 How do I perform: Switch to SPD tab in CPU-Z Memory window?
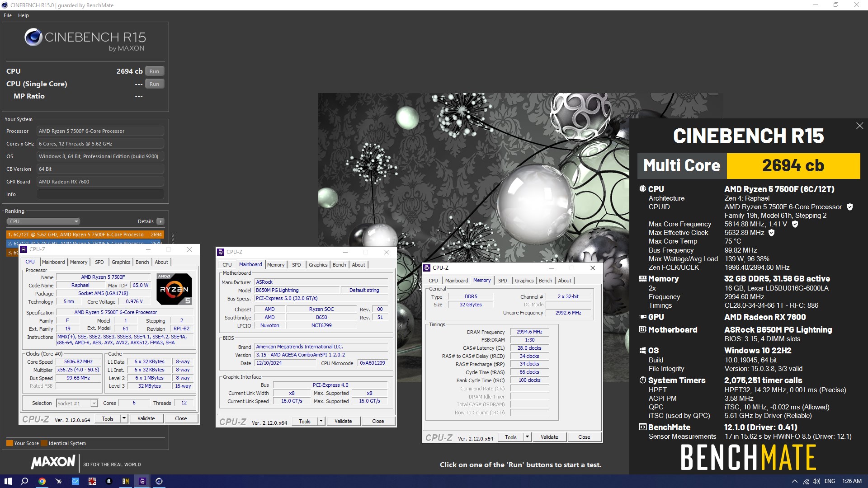pyautogui.click(x=502, y=281)
